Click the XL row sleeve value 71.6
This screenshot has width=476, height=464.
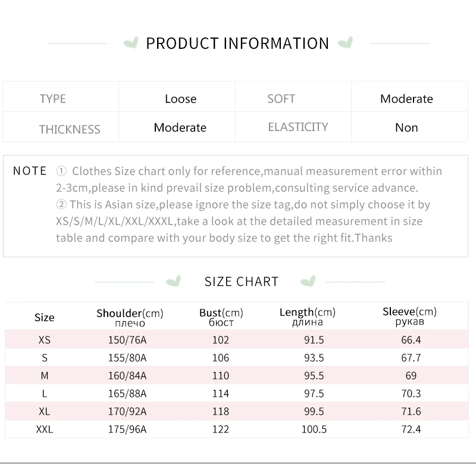click(x=411, y=411)
